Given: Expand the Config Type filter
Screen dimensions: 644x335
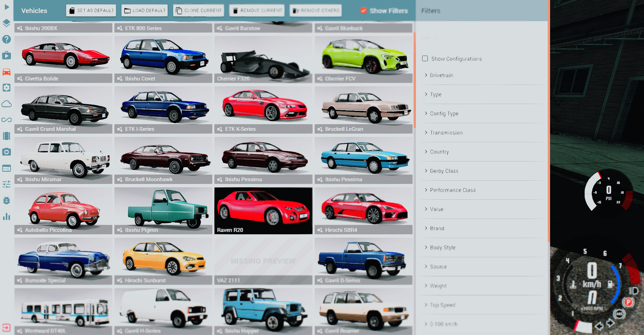Looking at the screenshot, I should [482, 113].
